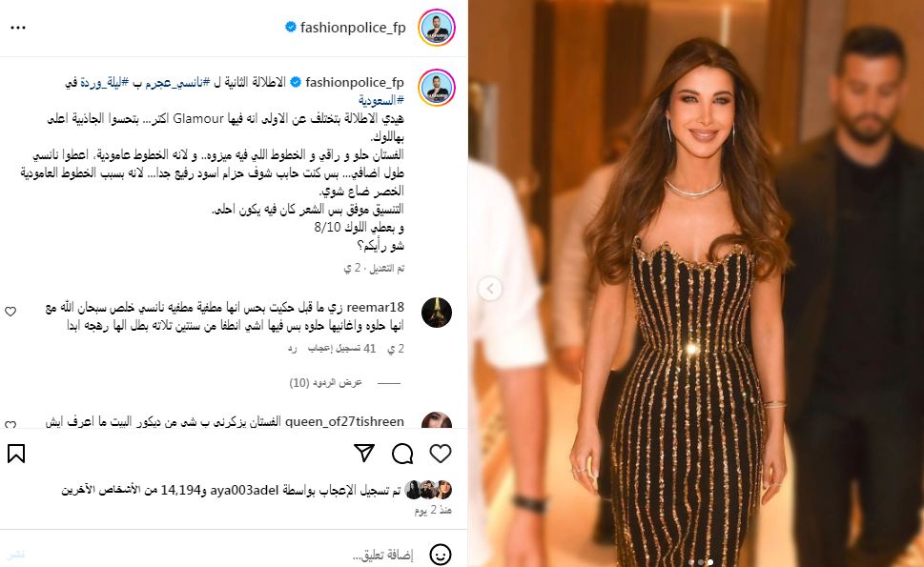Open more options three-dot menu

tap(18, 28)
